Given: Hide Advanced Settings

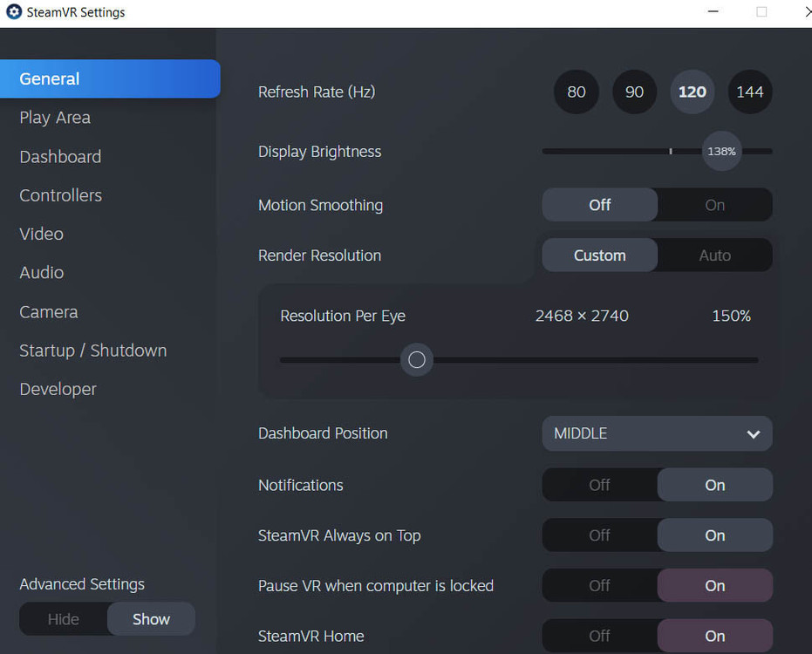Looking at the screenshot, I should pos(64,619).
